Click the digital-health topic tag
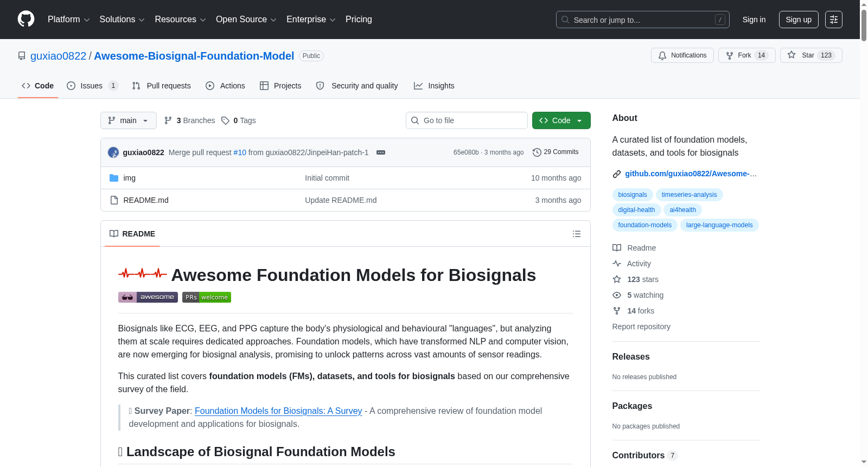 tap(636, 210)
